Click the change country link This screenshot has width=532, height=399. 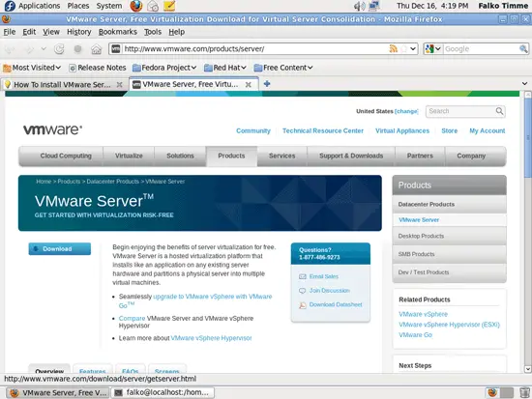[406, 111]
